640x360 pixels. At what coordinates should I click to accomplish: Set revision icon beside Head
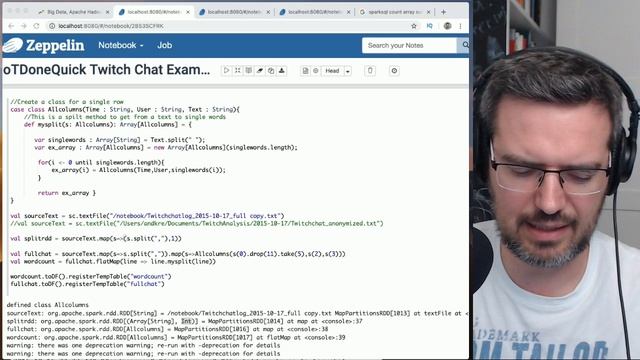click(316, 71)
